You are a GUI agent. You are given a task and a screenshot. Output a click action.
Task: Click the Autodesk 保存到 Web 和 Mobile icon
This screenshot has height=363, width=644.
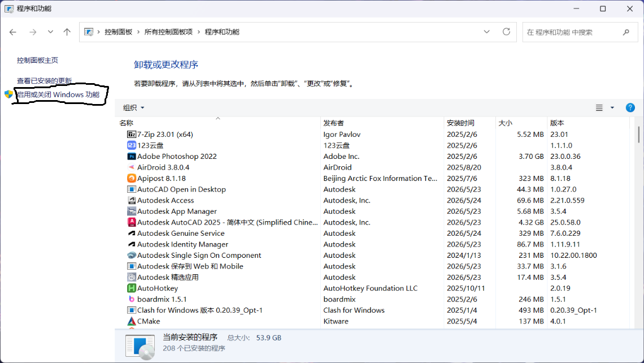coord(132,266)
